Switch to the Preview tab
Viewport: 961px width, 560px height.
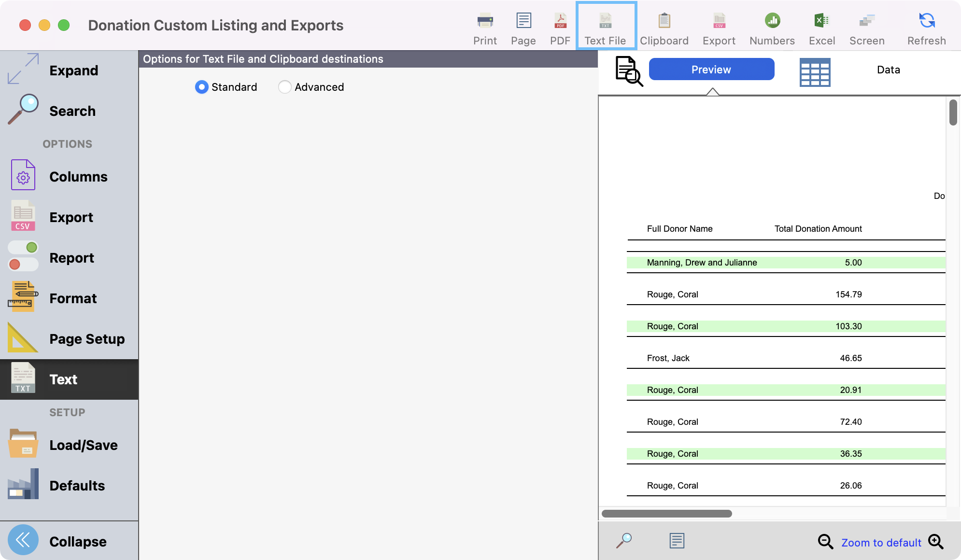[x=711, y=70]
